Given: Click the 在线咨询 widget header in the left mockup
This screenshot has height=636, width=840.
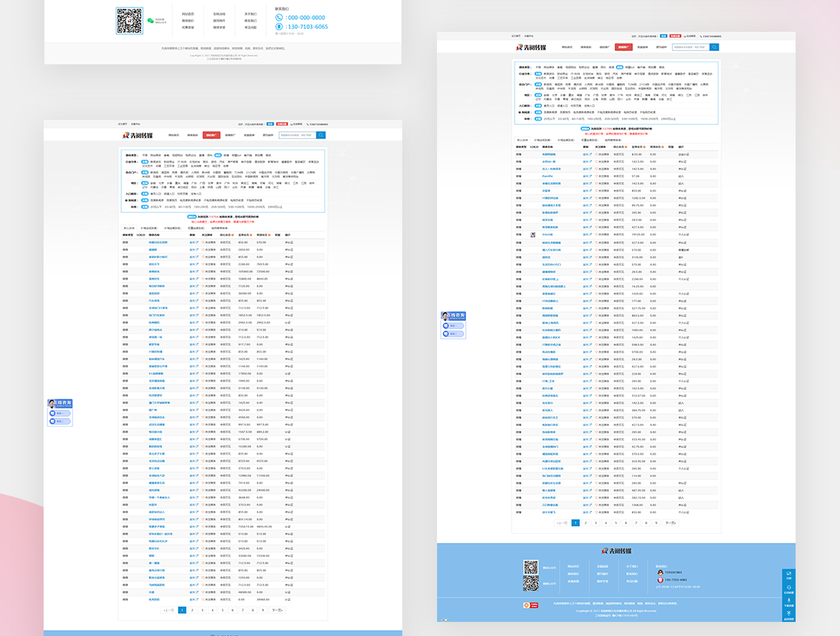Looking at the screenshot, I should click(x=60, y=403).
